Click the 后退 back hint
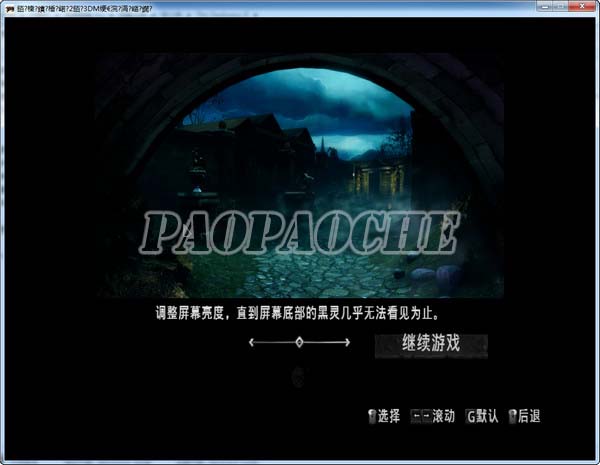 pyautogui.click(x=525, y=416)
